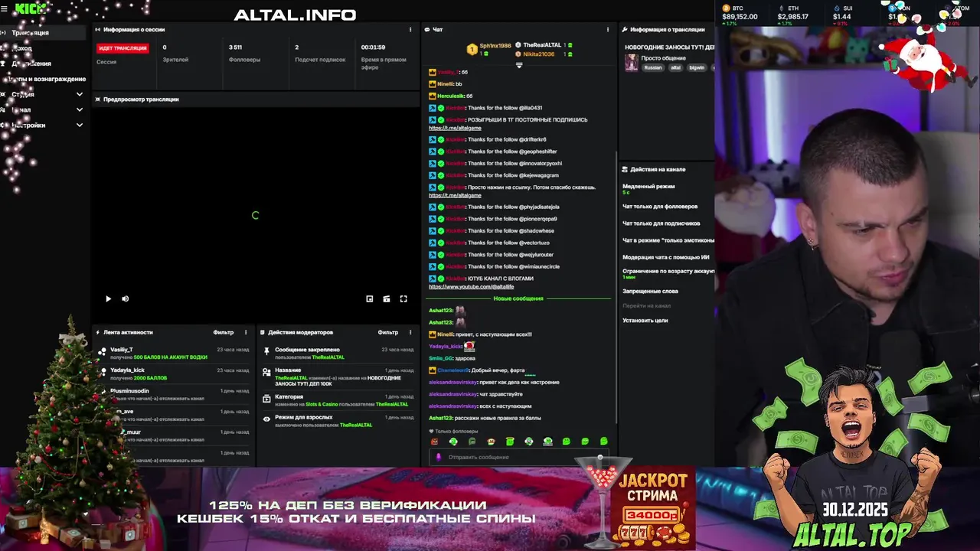The width and height of the screenshot is (980, 551).
Task: Enter fullscreen for the stream preview
Action: [x=403, y=299]
